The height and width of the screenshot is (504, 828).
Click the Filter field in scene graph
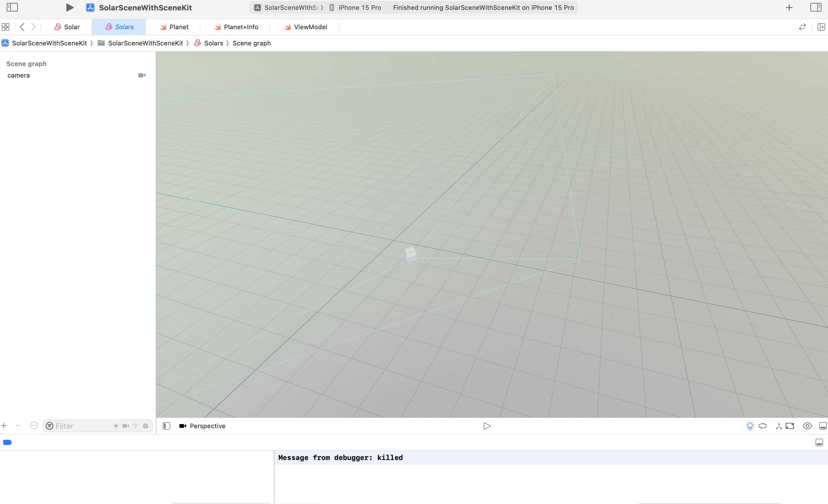tap(81, 426)
